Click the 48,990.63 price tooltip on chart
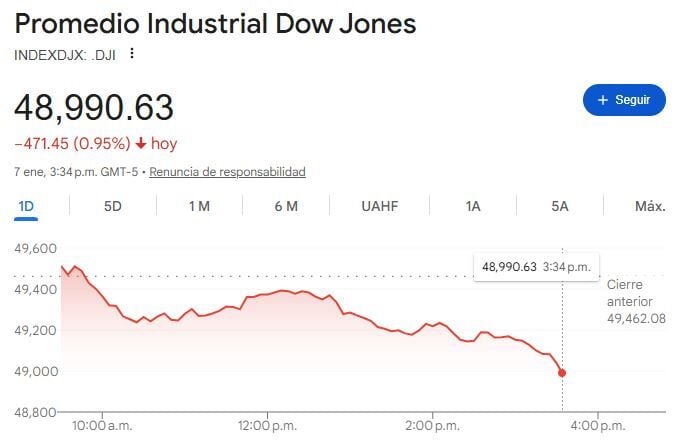This screenshot has width=679, height=445. (536, 267)
